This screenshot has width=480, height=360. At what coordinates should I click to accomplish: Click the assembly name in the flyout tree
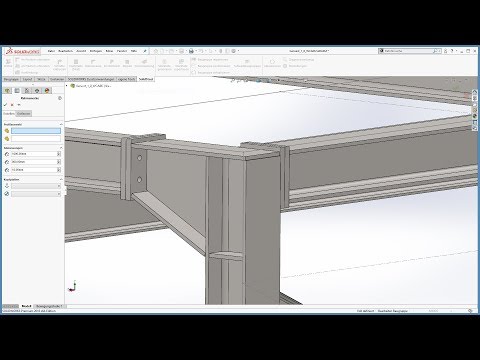coord(93,86)
